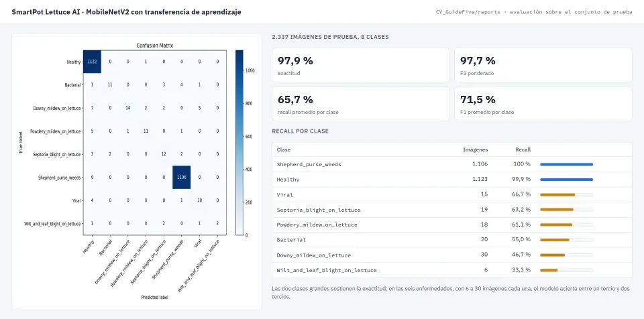Click the Wilt_and_leaf_blight_on_lettuce recall bar
Screen dimensions: 644x319
[566, 270]
